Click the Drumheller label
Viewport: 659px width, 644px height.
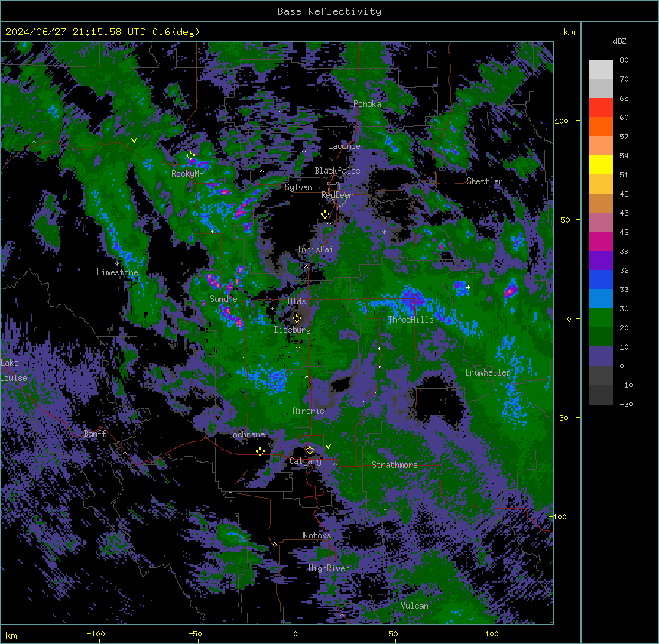click(x=488, y=372)
